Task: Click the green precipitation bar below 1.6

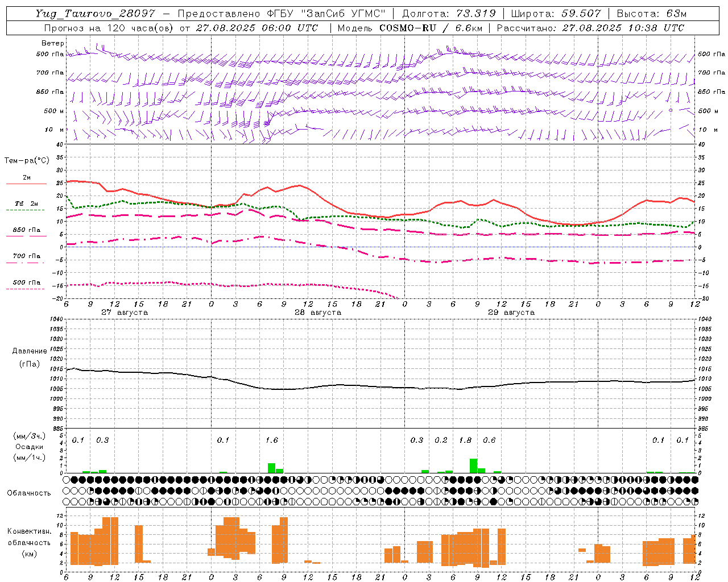Action: click(x=272, y=468)
